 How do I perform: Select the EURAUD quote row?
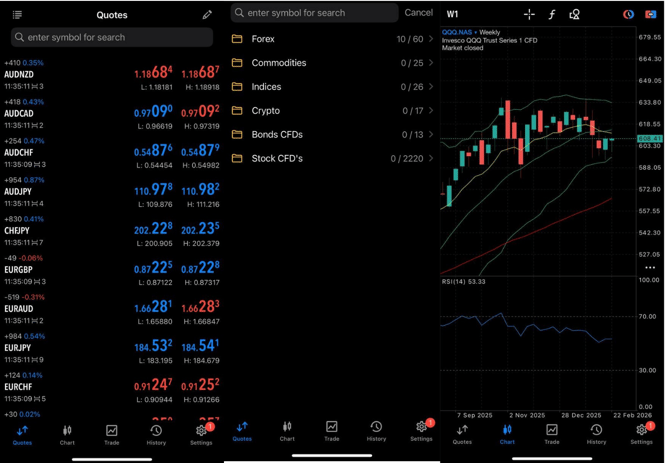112,310
